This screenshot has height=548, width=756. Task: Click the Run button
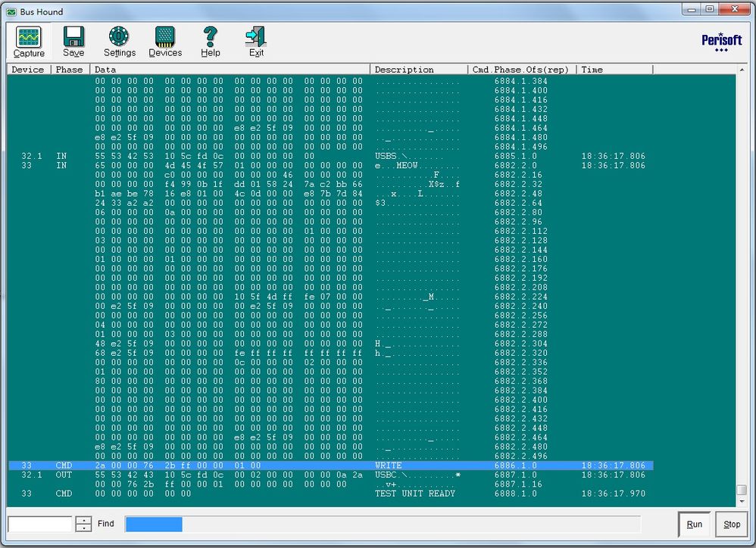pos(695,524)
